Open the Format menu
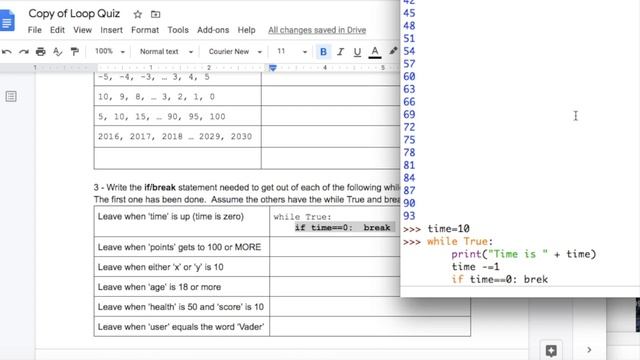This screenshot has width=640, height=360. click(x=145, y=30)
